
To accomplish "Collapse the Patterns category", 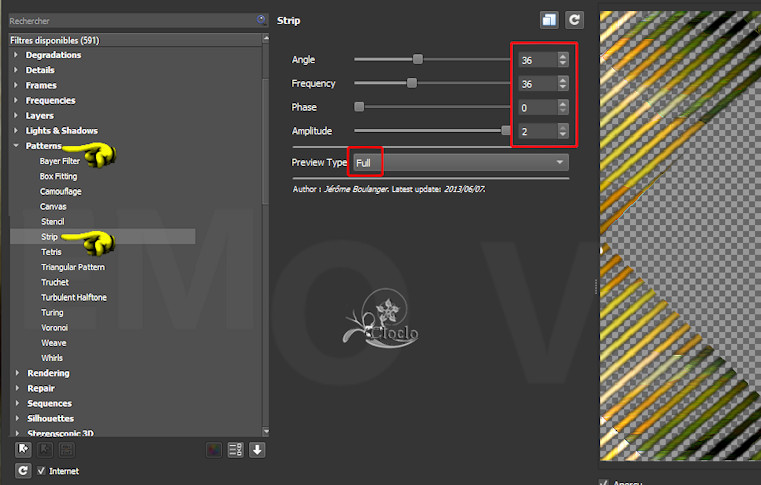I will click(16, 146).
